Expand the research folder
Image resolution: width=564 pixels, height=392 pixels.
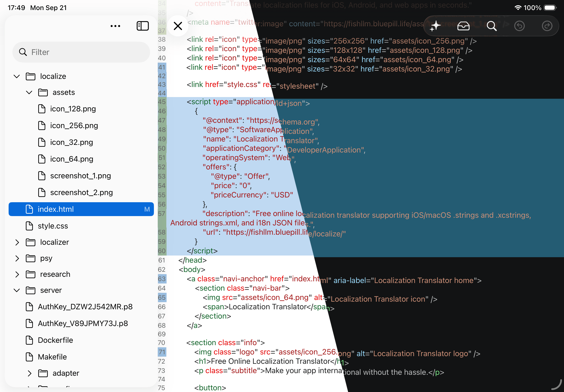point(17,274)
